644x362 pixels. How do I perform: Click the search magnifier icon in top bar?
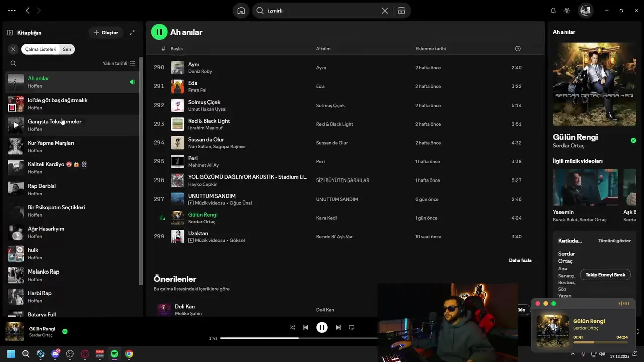(x=260, y=10)
